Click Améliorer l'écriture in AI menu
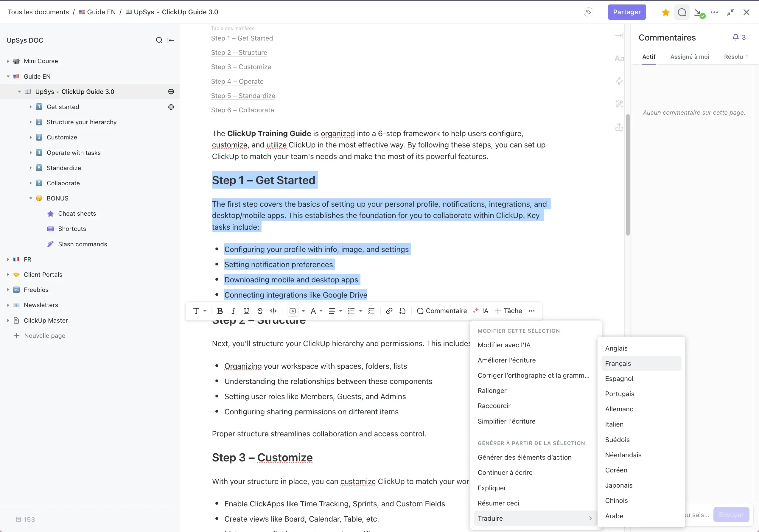This screenshot has width=759, height=532. 506,360
